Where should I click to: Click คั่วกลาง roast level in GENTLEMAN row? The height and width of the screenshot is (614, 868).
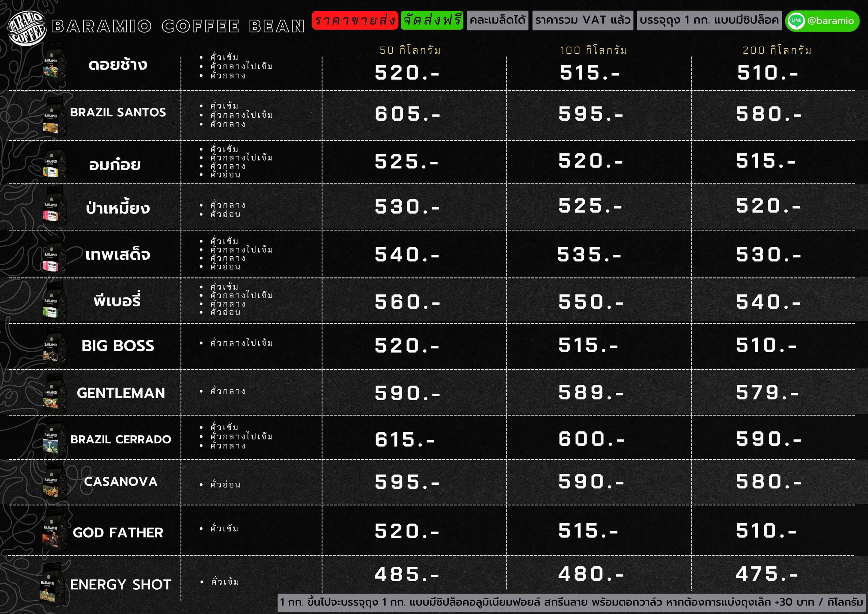point(228,391)
